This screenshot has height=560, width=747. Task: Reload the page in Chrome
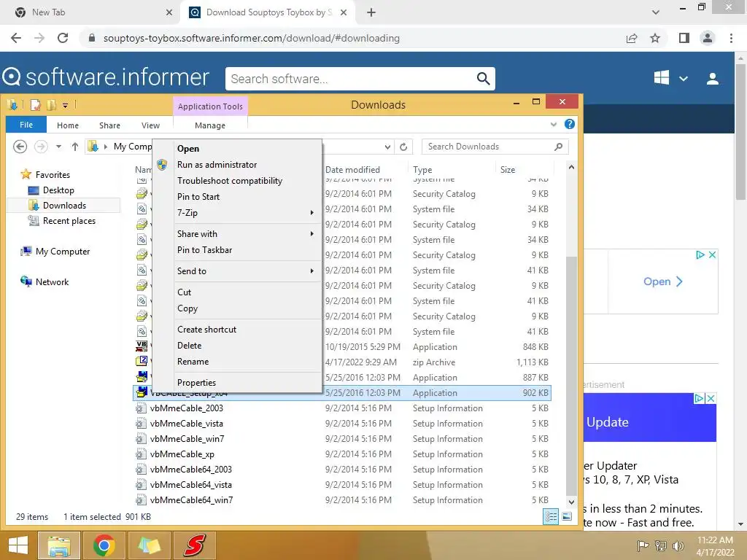click(x=63, y=38)
